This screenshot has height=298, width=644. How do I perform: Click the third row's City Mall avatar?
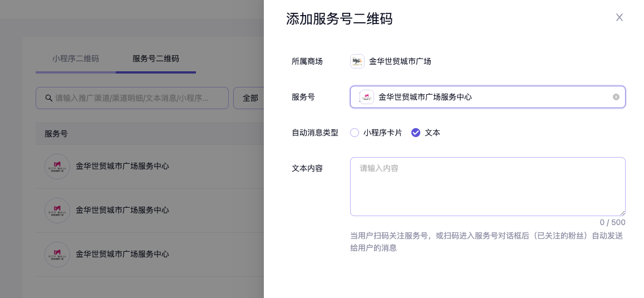(57, 255)
